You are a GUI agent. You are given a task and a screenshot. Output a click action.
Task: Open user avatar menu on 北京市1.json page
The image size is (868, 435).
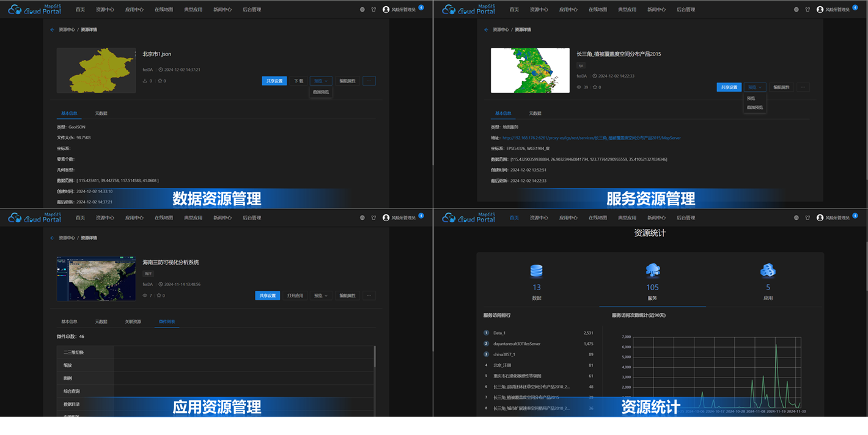click(386, 10)
